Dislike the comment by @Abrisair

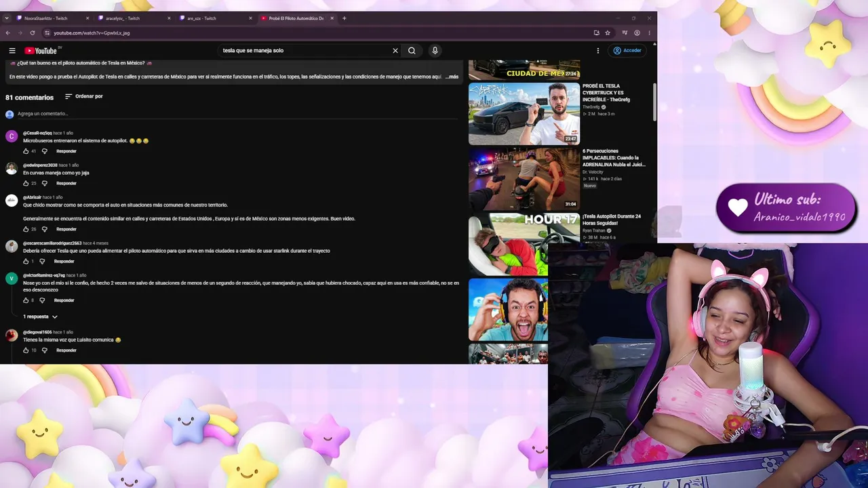(45, 229)
